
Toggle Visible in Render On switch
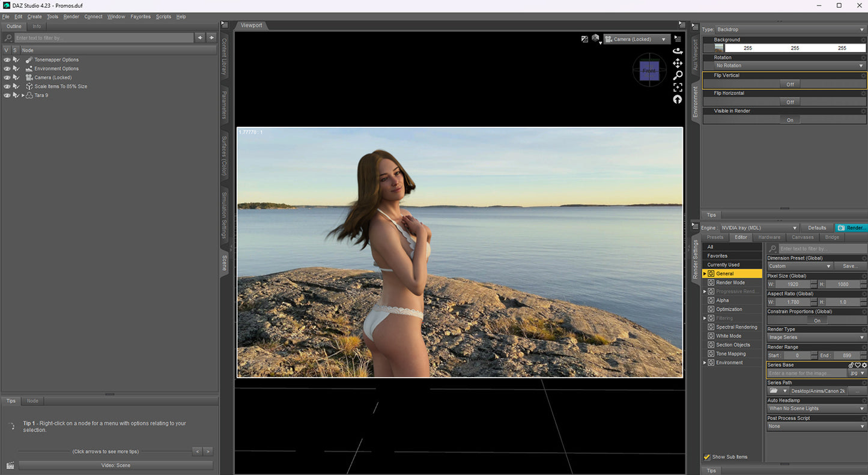(790, 120)
